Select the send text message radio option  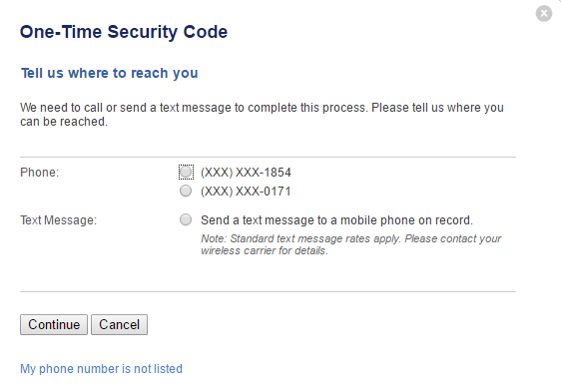pyautogui.click(x=186, y=219)
